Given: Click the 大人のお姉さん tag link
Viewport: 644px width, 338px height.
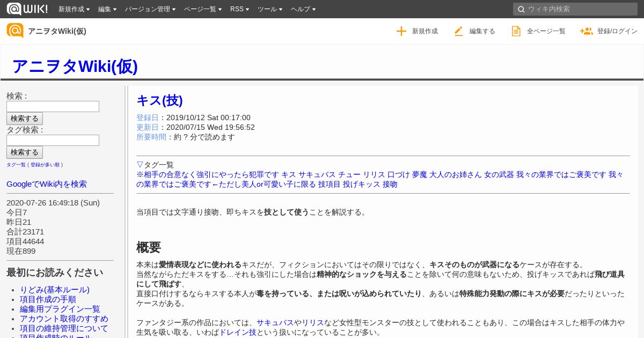Looking at the screenshot, I should pyautogui.click(x=456, y=174).
